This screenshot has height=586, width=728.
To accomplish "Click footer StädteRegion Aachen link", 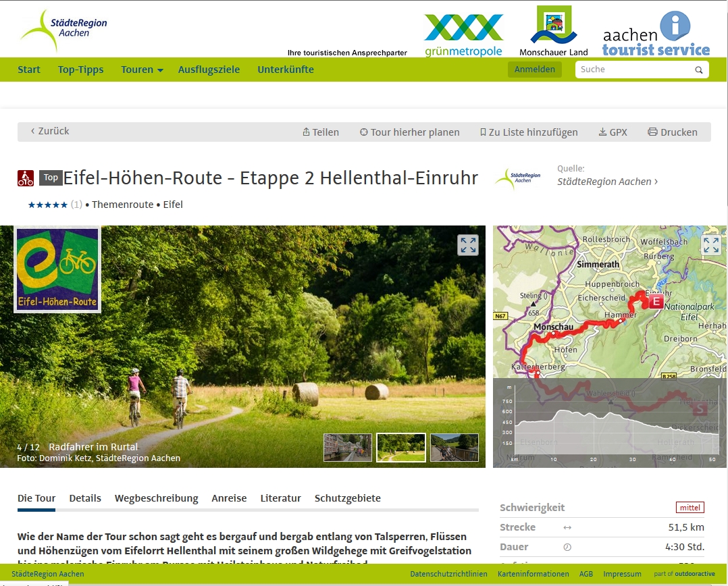I will [x=48, y=574].
